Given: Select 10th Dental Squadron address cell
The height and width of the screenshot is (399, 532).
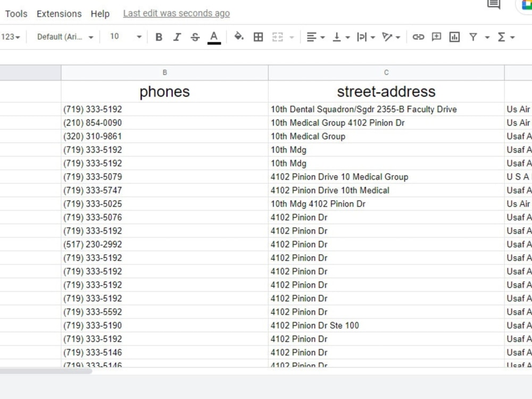Looking at the screenshot, I should coord(386,109).
